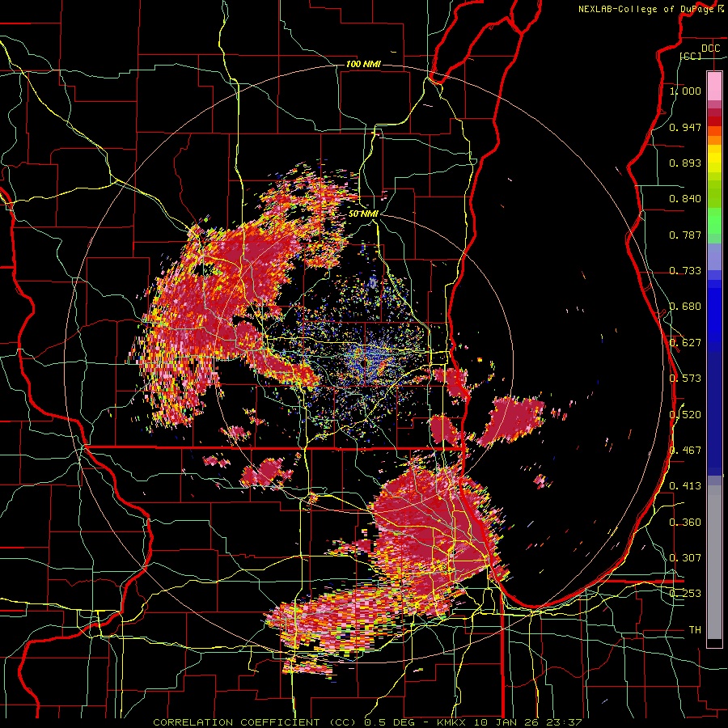Click the 0.307 scale value

[685, 558]
